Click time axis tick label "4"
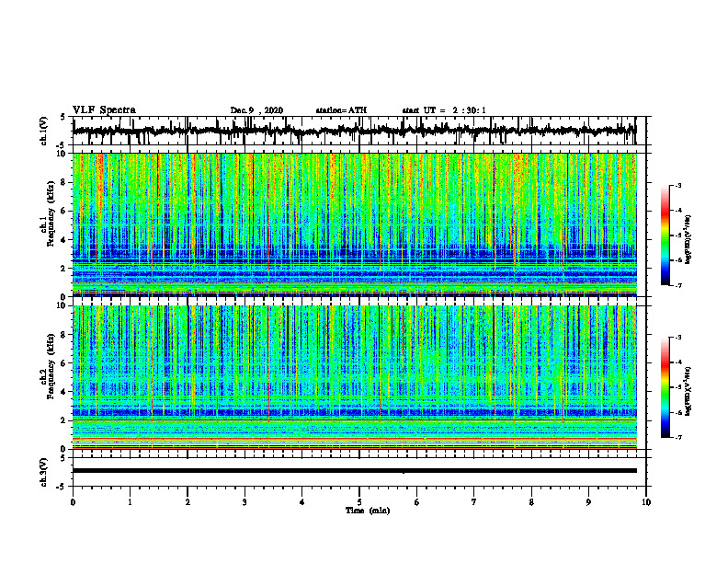This screenshot has width=728, height=563. pos(302,502)
